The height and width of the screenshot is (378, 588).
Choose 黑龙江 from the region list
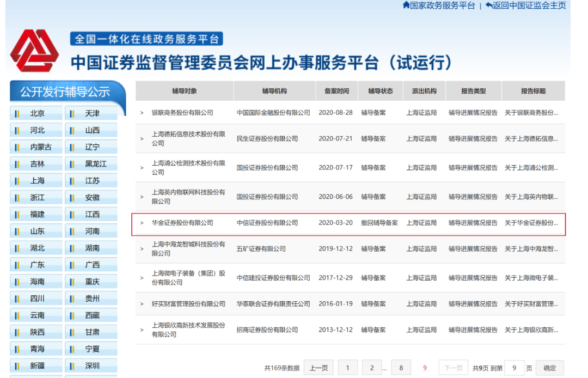click(x=95, y=164)
